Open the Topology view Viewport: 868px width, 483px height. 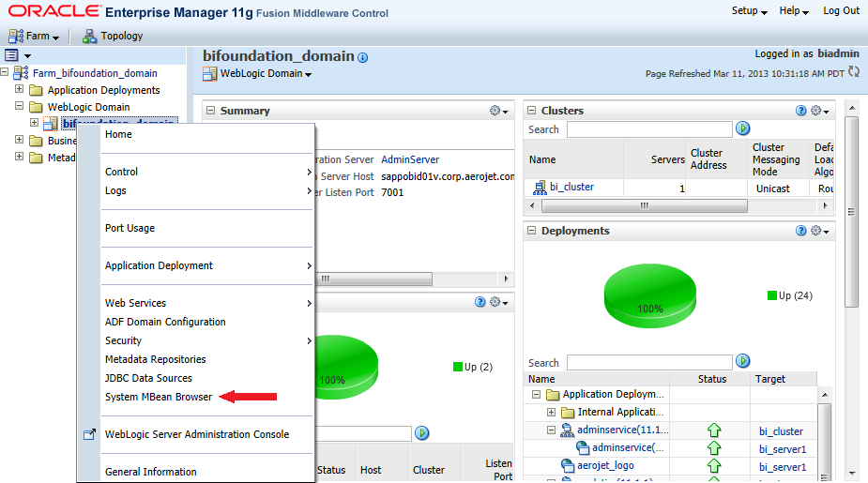coord(113,36)
